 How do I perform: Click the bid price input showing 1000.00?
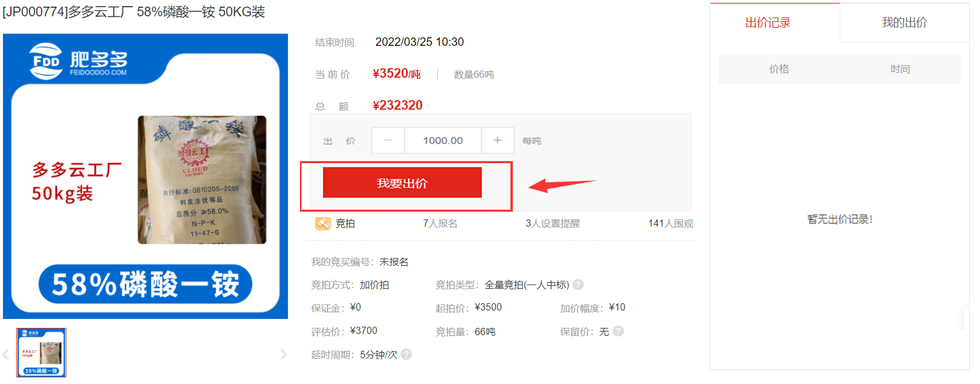443,140
